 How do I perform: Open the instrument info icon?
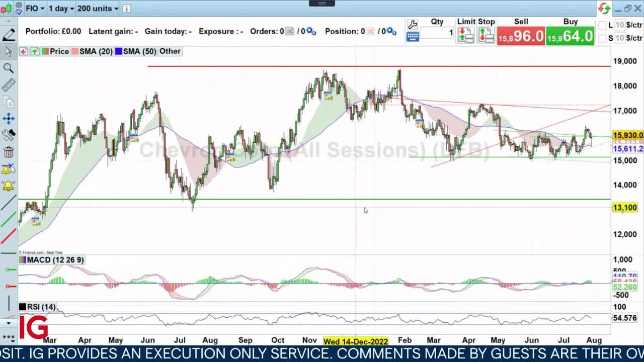(127, 9)
